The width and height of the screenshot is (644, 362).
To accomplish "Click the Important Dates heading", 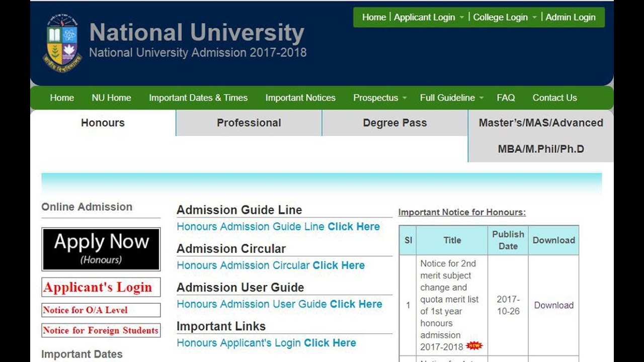I will click(82, 354).
